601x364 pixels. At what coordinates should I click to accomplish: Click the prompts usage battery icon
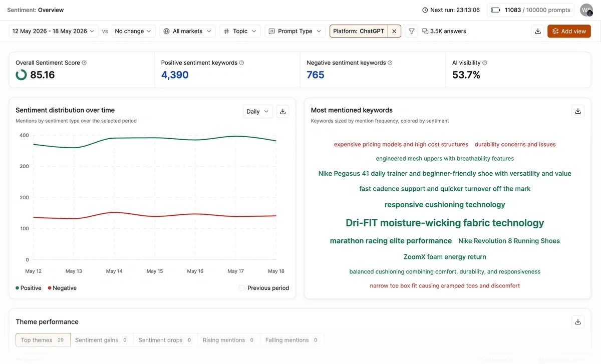click(495, 10)
